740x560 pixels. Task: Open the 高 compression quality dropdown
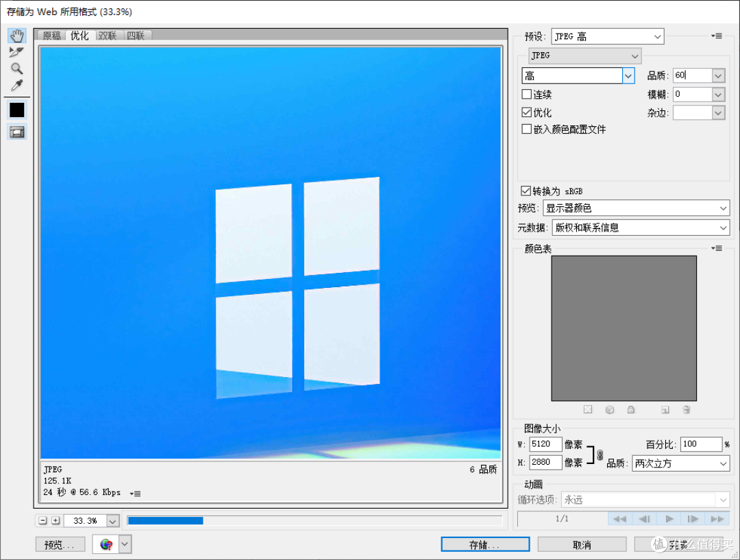tap(578, 75)
